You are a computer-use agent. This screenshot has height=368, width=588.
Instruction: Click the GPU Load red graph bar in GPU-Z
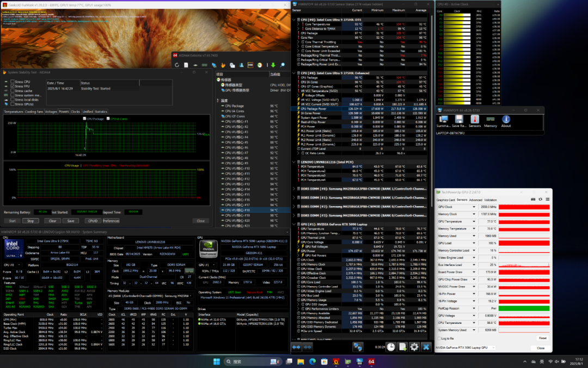tap(524, 243)
